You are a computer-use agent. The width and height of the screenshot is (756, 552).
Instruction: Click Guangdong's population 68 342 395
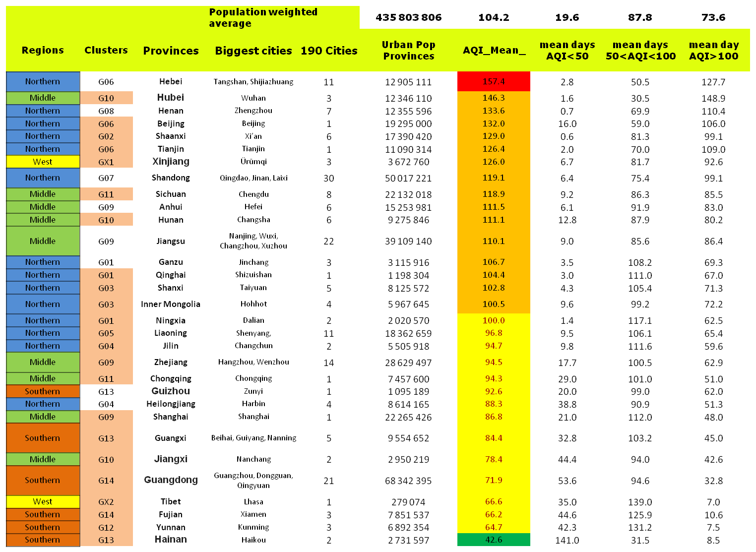409,481
